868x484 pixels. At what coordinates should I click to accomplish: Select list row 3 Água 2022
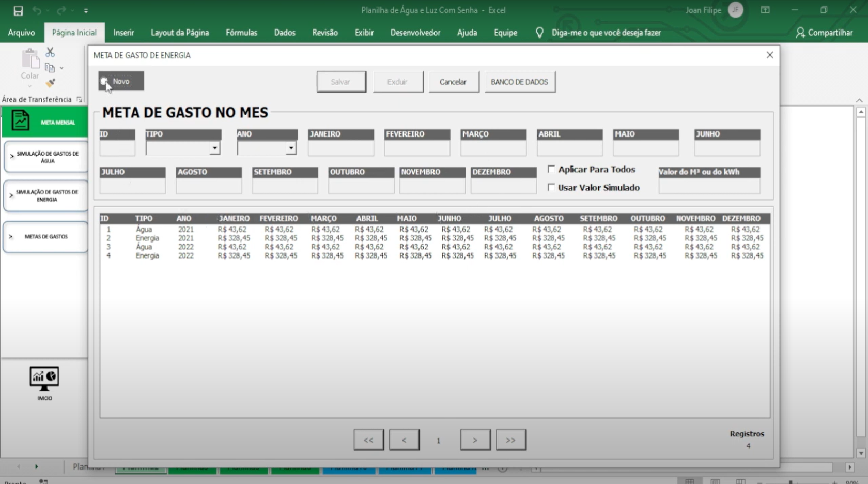point(435,247)
